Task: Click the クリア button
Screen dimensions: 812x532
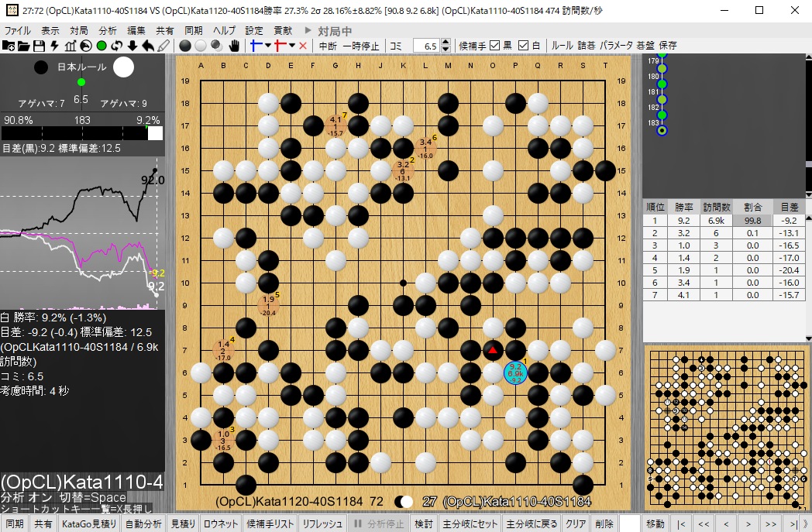Action: [x=576, y=524]
